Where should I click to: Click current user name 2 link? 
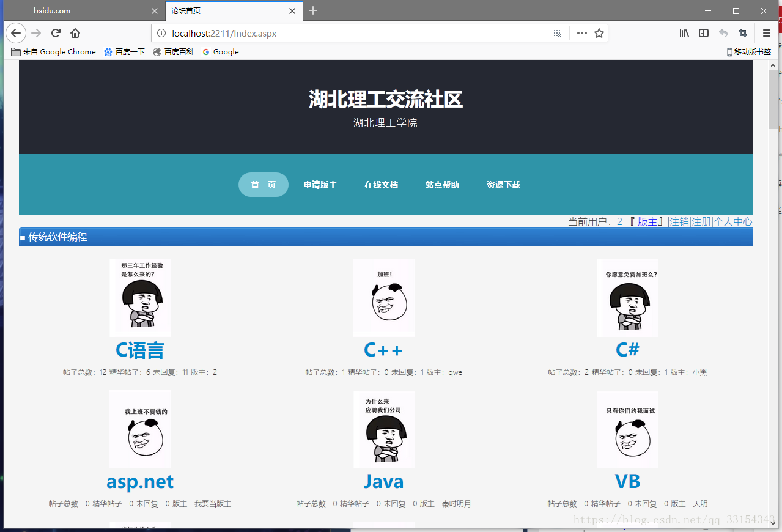coord(619,222)
